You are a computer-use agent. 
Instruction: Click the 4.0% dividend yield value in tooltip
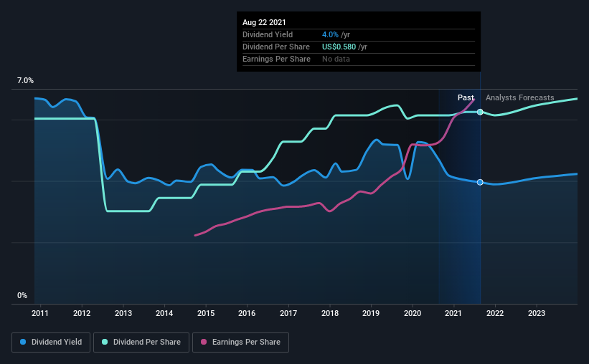coord(330,34)
